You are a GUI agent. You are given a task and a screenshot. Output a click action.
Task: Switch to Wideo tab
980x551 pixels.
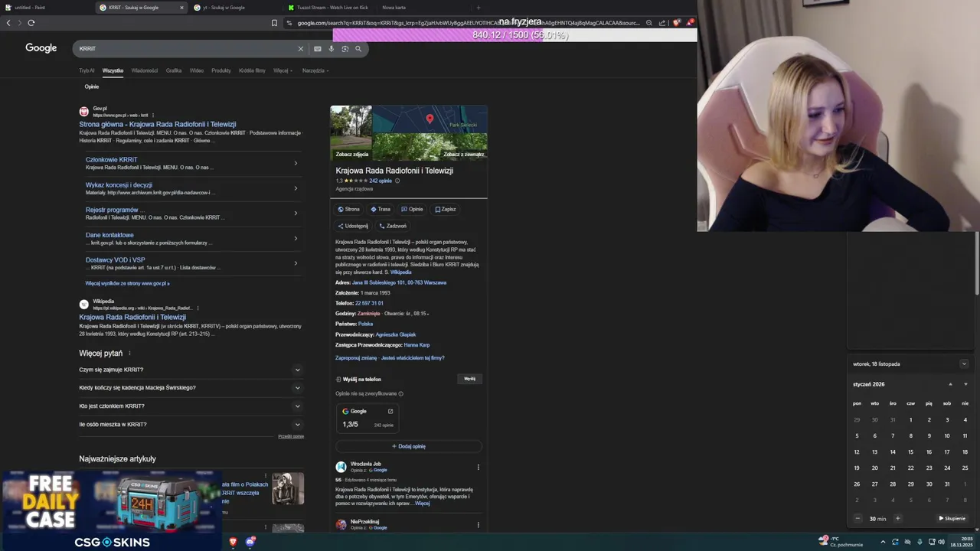pyautogui.click(x=197, y=70)
